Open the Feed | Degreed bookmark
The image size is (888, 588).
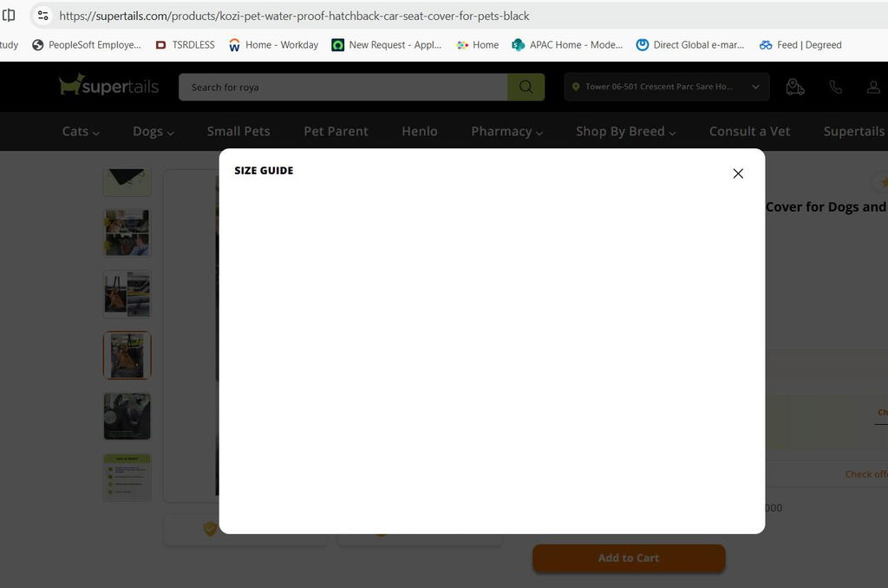(800, 45)
